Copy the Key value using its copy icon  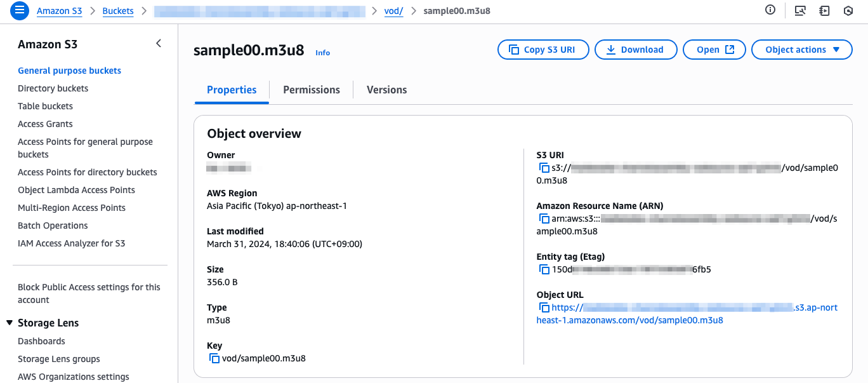click(x=214, y=358)
